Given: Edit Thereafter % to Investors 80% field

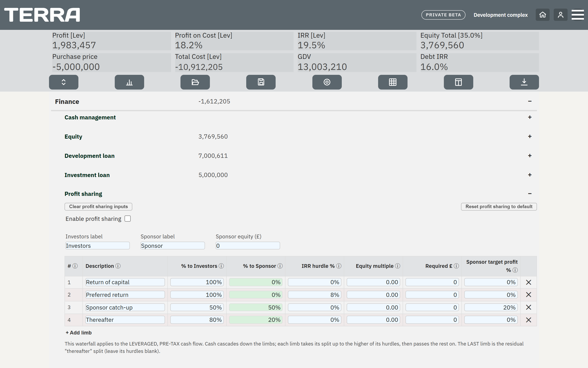Looking at the screenshot, I should tap(197, 320).
